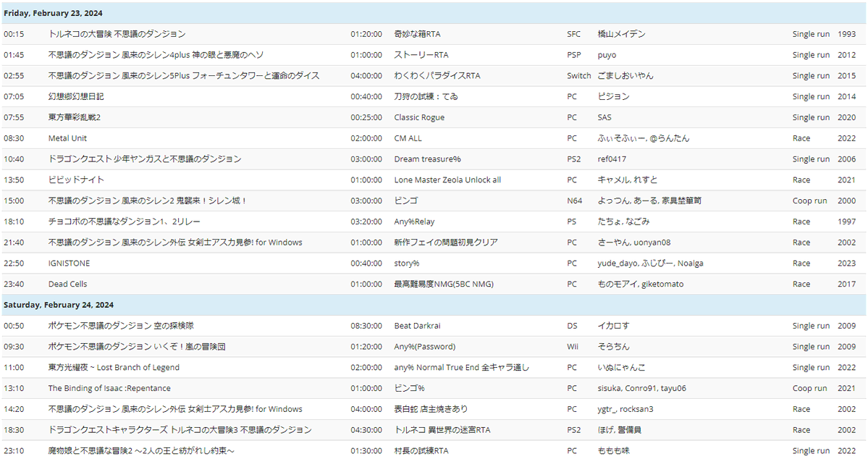The image size is (868, 459).
Task: Click the year '1997'
Action: (x=846, y=222)
